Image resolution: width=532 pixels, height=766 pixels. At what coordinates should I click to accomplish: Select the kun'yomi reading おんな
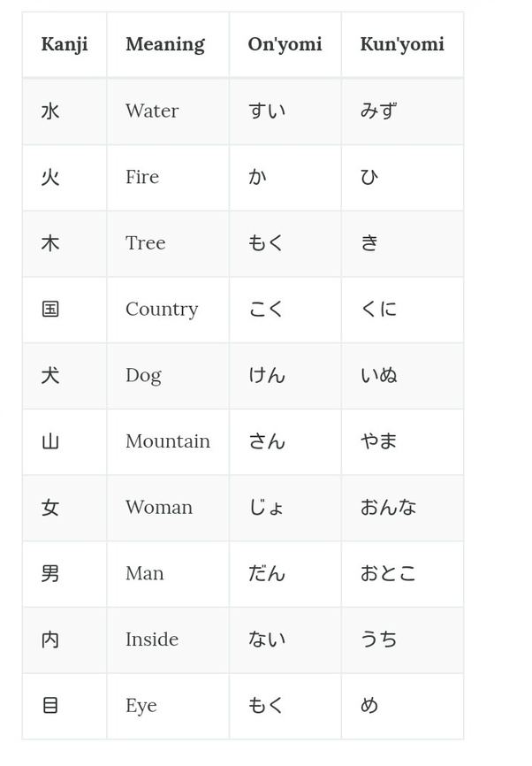[x=388, y=507]
